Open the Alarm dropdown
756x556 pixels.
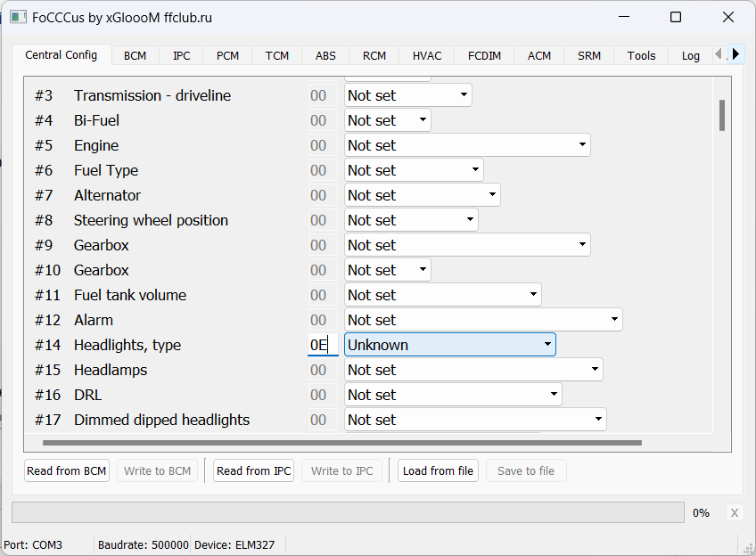click(x=483, y=320)
